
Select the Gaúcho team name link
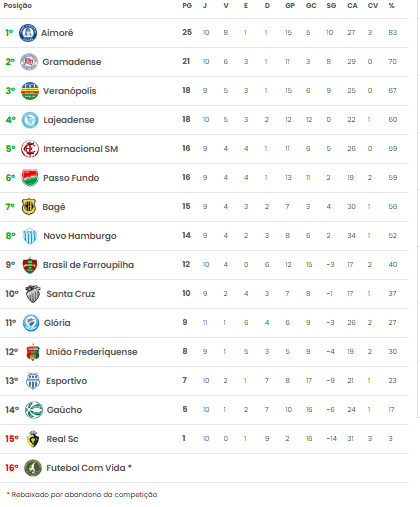pos(64,410)
